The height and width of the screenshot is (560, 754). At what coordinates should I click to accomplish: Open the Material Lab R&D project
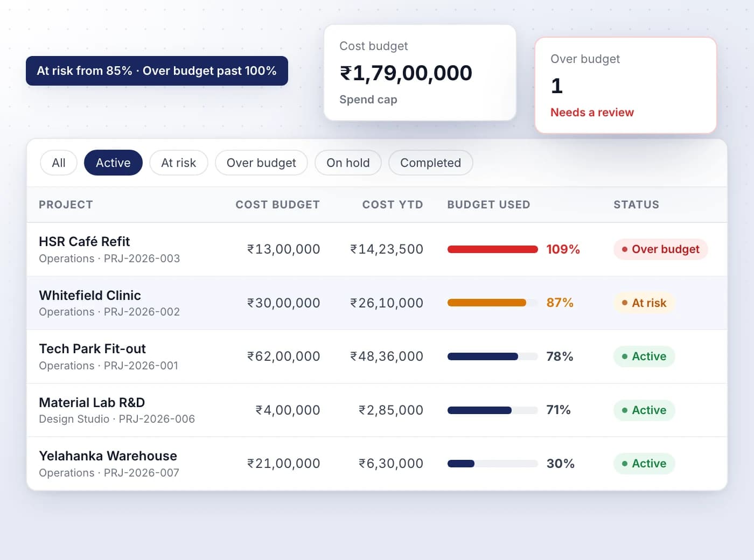[92, 402]
